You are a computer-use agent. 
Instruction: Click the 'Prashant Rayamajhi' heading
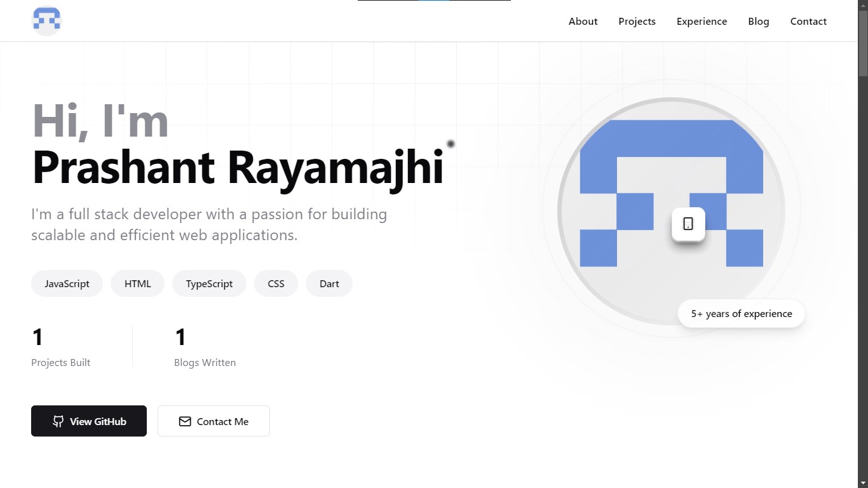coord(237,167)
